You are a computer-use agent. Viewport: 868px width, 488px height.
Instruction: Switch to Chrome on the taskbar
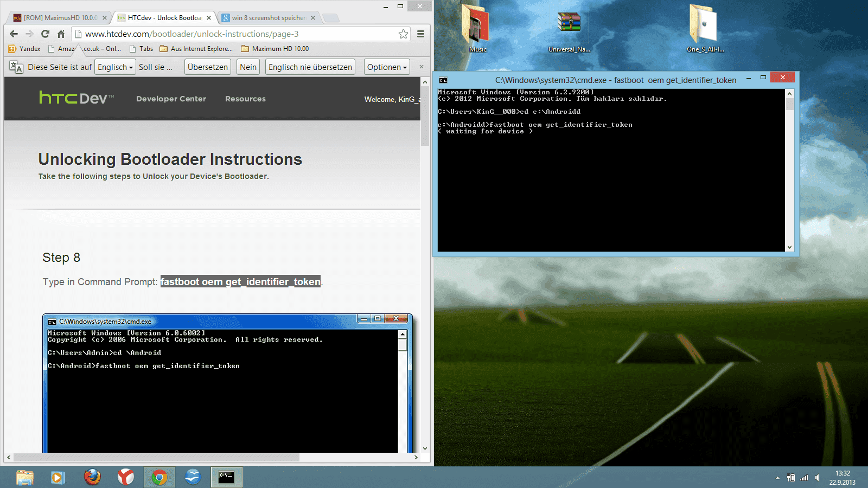(x=159, y=477)
